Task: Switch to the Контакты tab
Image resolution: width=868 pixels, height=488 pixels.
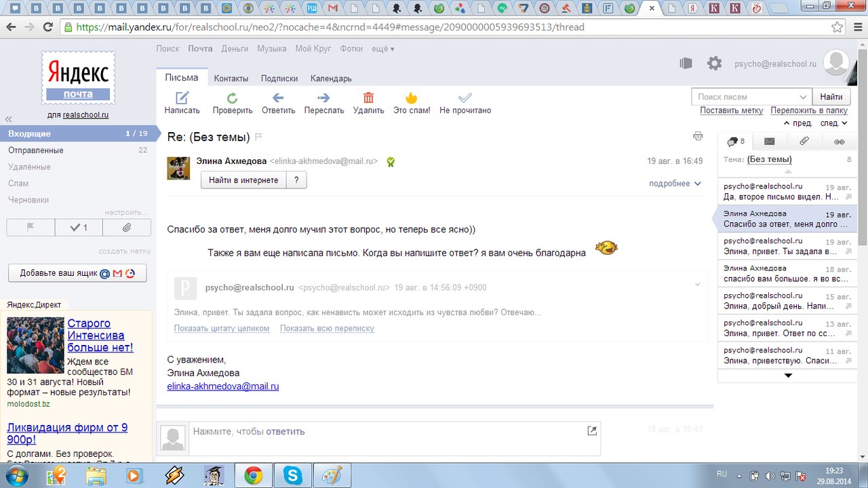Action: 231,78
